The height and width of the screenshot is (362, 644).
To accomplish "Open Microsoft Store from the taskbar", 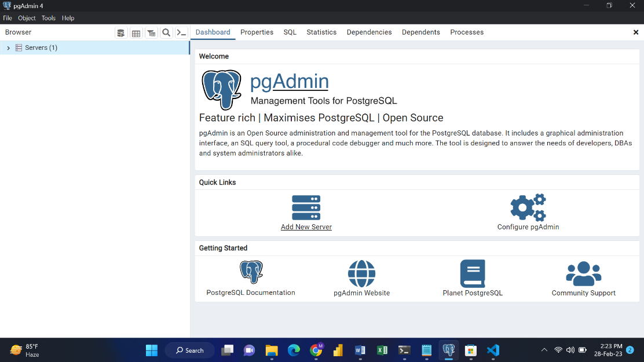I will point(471,350).
